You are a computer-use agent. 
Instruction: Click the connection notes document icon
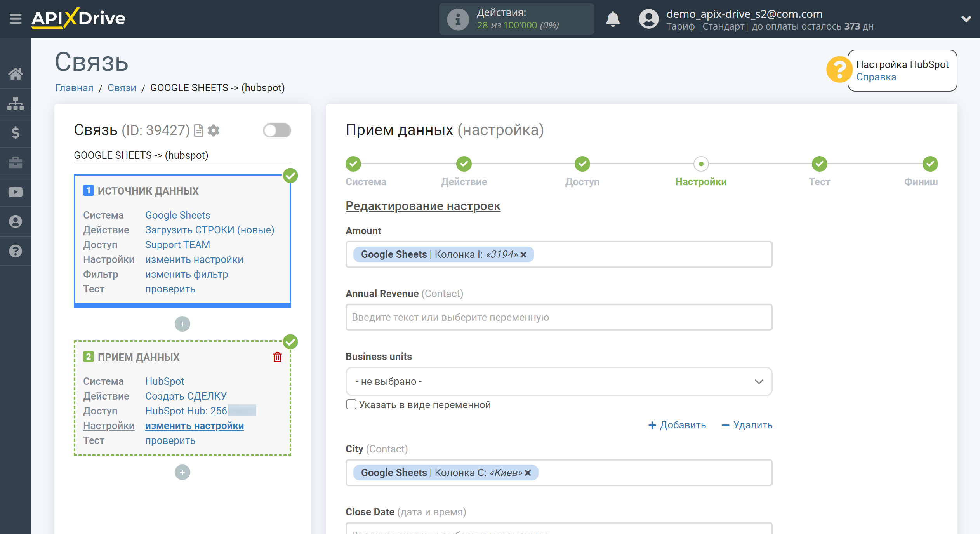[199, 130]
